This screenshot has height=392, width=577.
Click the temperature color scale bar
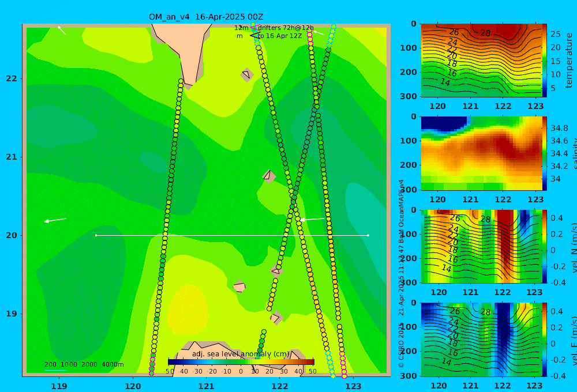click(545, 61)
